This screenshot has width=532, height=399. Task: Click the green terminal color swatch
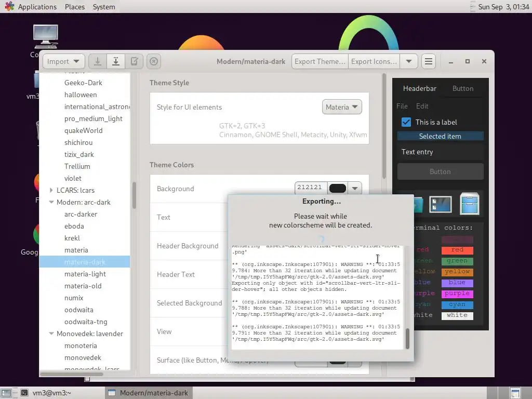(457, 261)
